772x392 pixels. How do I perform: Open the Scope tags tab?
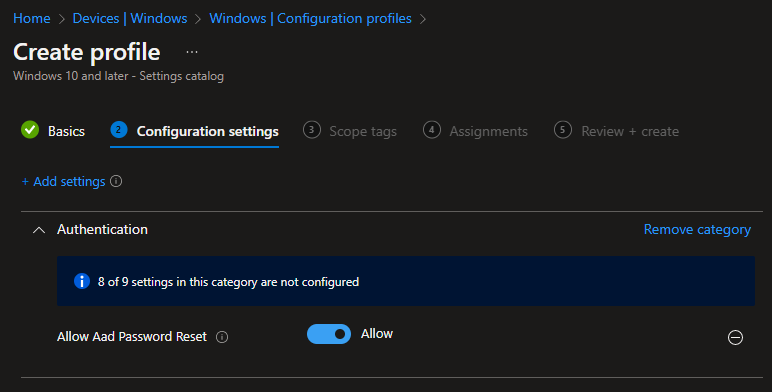pos(363,131)
